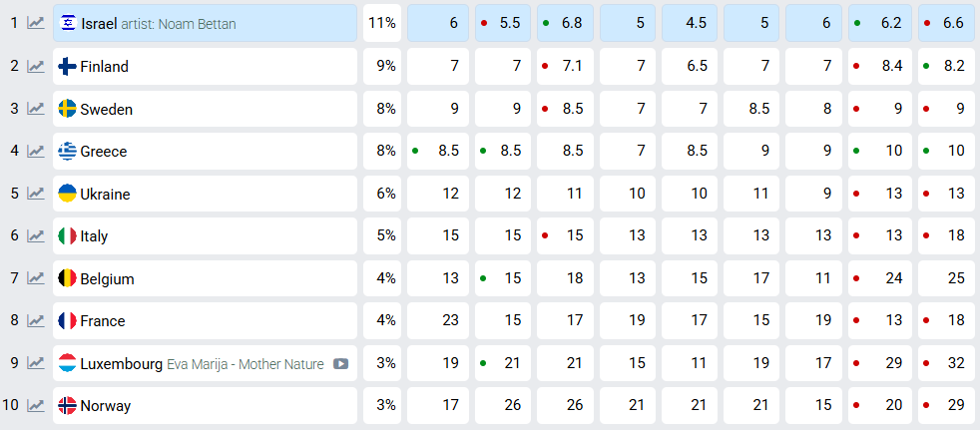Viewport: 980px width, 430px height.
Task: Click the chart icon in Italy's row
Action: pyautogui.click(x=36, y=236)
